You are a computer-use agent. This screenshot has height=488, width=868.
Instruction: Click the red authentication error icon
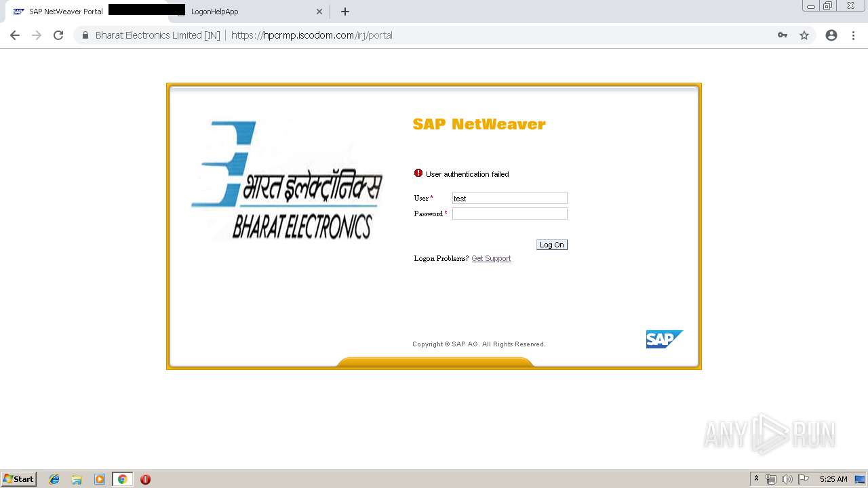pos(418,174)
